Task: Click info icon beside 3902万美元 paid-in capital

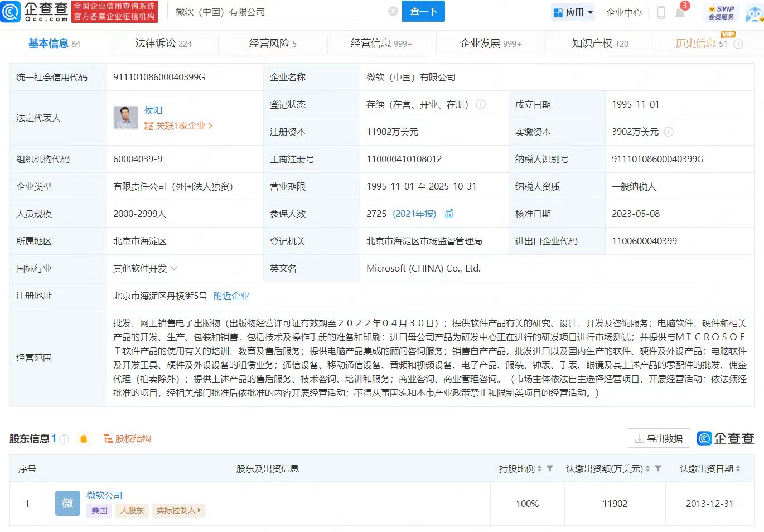Action: [669, 132]
